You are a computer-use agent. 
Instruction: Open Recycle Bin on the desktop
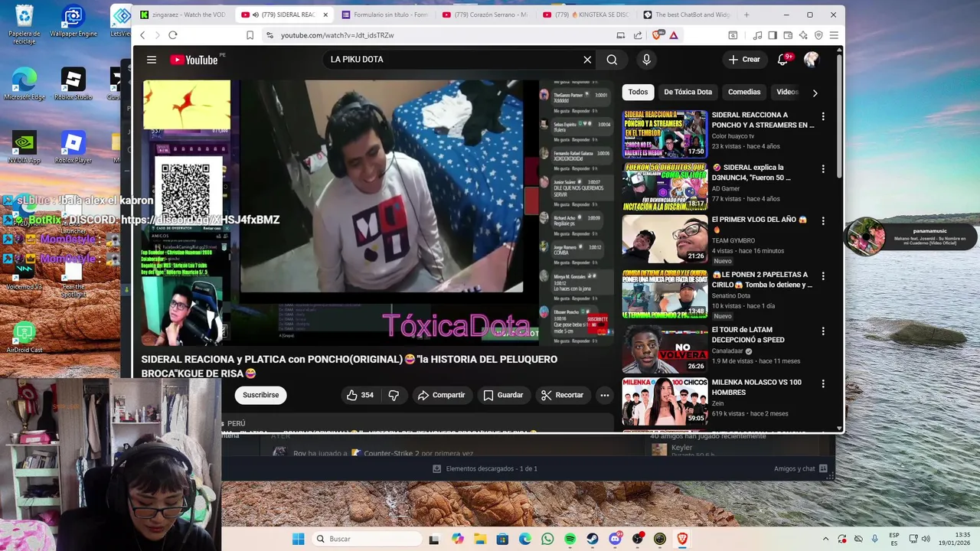pos(24,24)
